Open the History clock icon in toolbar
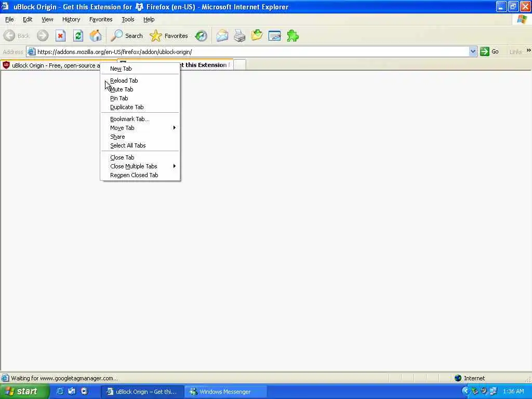532x399 pixels. point(201,36)
